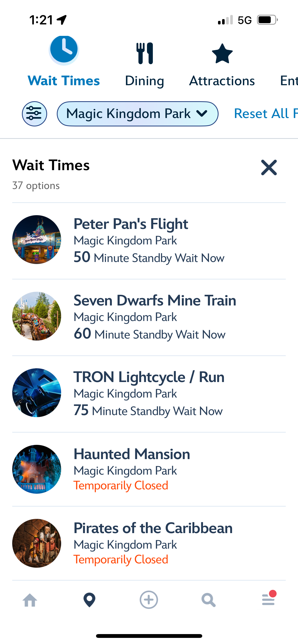
Task: Select the Dining tab label
Action: pos(145,81)
